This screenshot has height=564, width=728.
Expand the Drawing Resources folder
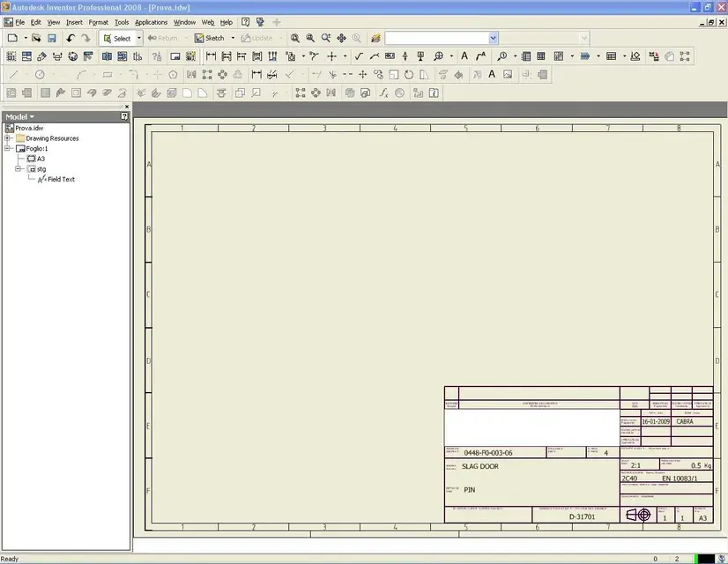(8, 138)
